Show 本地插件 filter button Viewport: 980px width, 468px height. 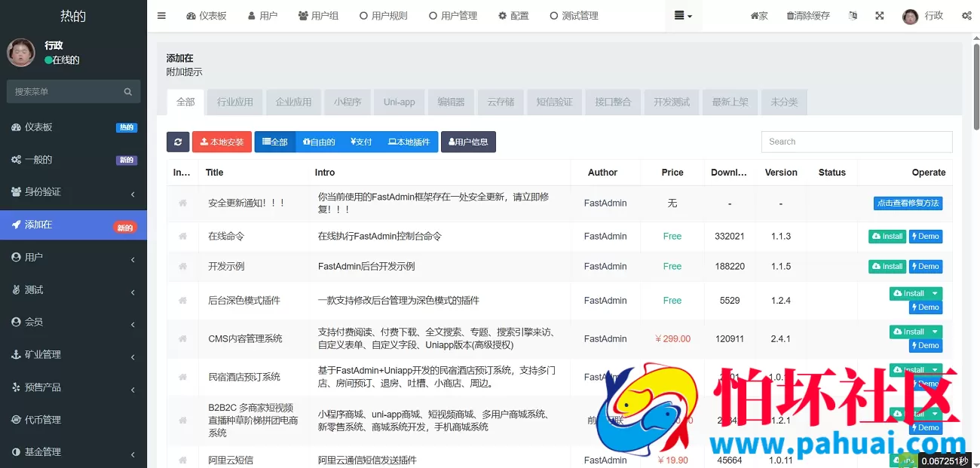coord(409,142)
